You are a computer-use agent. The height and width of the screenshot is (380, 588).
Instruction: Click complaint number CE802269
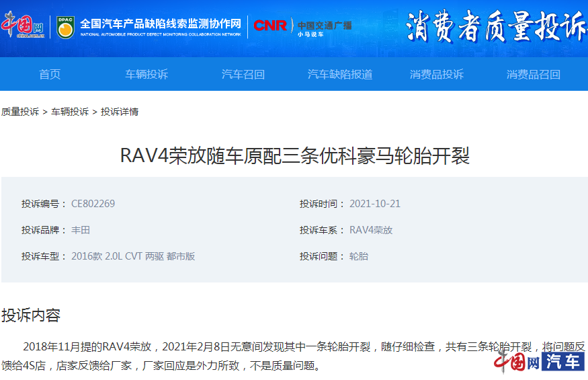93,204
